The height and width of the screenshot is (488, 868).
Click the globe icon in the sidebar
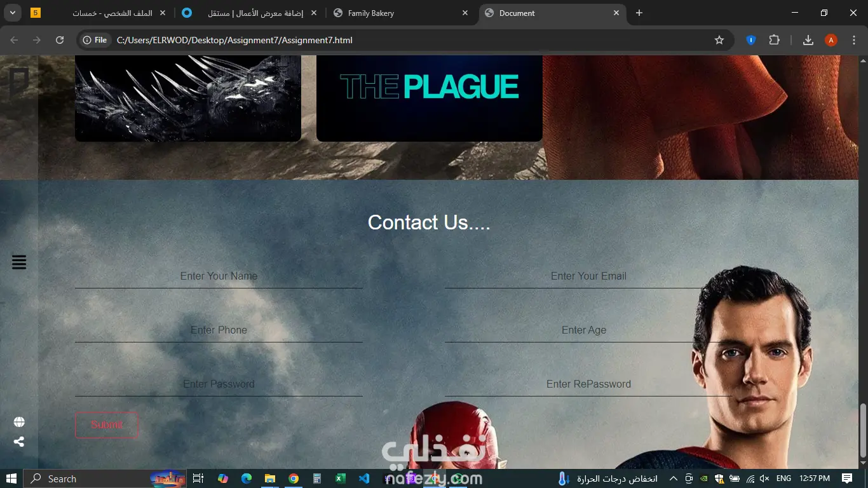(x=19, y=423)
